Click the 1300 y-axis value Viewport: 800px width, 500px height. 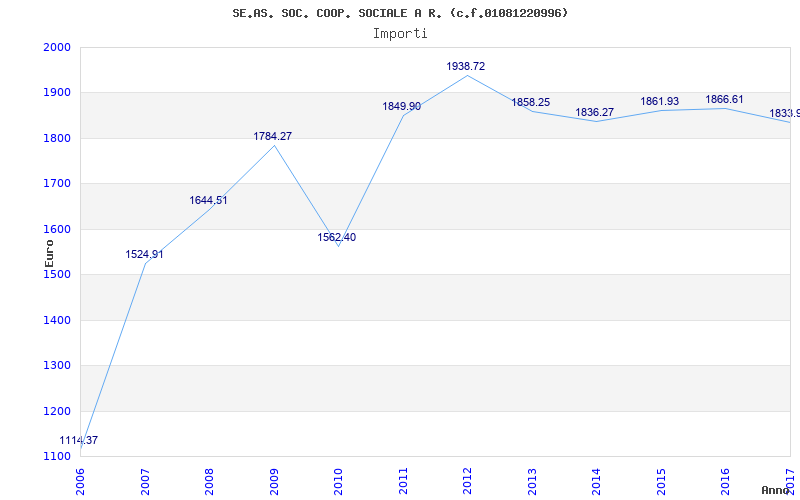(57, 366)
